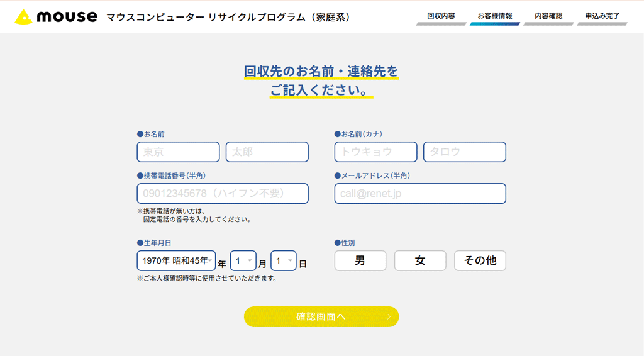This screenshot has width=644, height=356.
Task: Click the first name field 太郎
Action: pyautogui.click(x=267, y=152)
